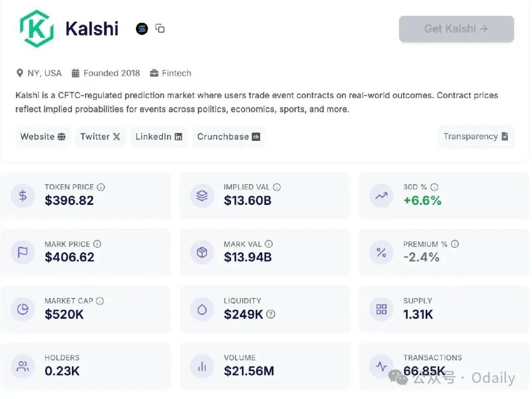Click the Kalshi green hexagon logo

36,29
